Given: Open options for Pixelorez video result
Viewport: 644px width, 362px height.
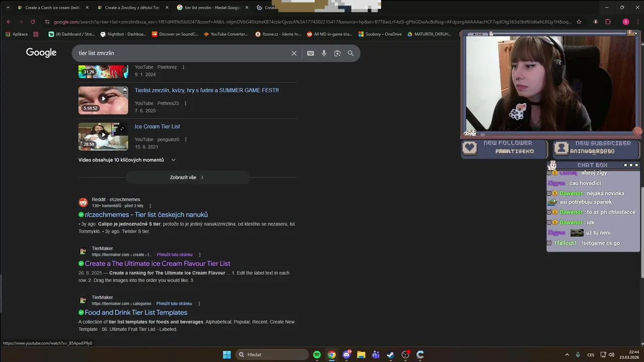Looking at the screenshot, I should point(183,67).
